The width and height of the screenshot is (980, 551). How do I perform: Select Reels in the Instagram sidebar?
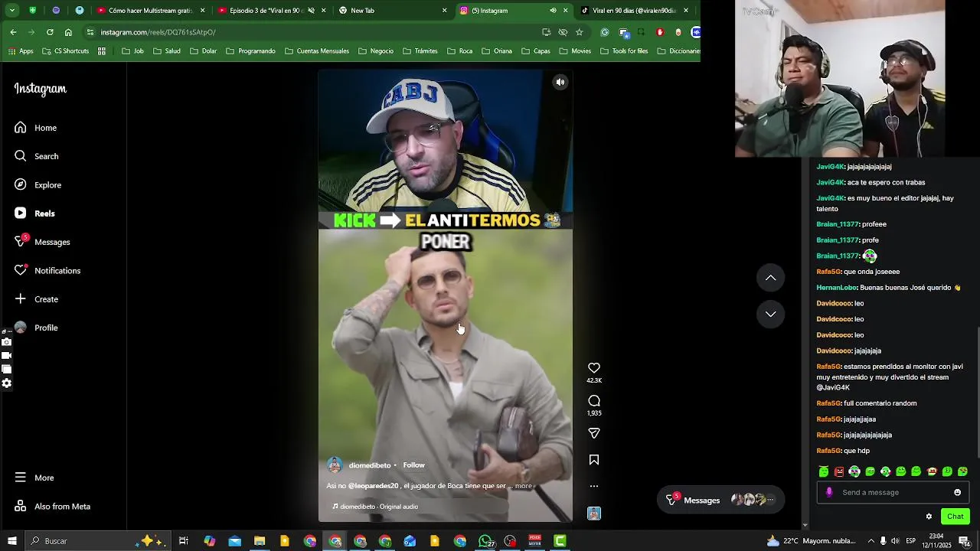(x=34, y=214)
